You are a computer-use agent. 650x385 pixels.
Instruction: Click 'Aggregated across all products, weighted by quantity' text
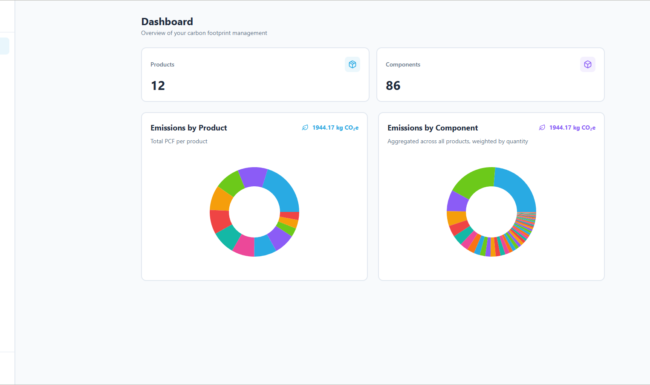(x=458, y=141)
